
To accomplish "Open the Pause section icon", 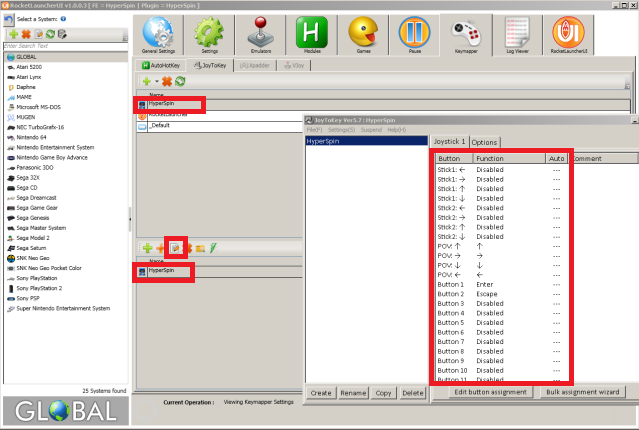I will 414,35.
